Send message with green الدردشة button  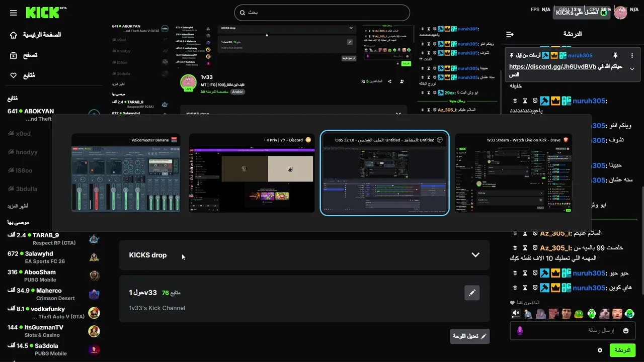622,350
